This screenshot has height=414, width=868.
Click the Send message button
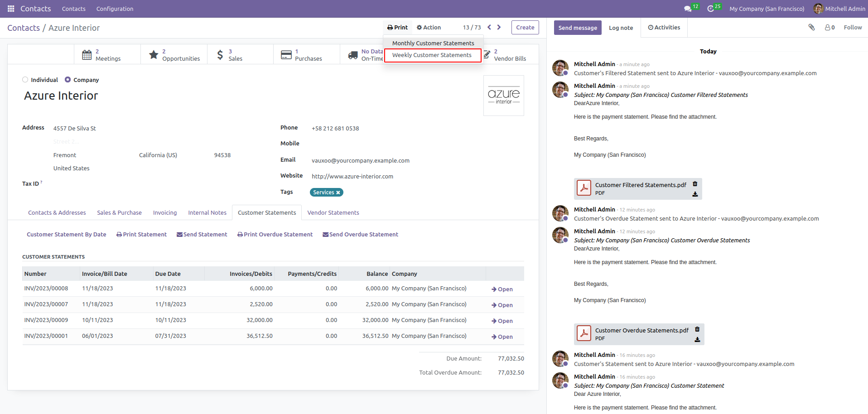(x=578, y=28)
